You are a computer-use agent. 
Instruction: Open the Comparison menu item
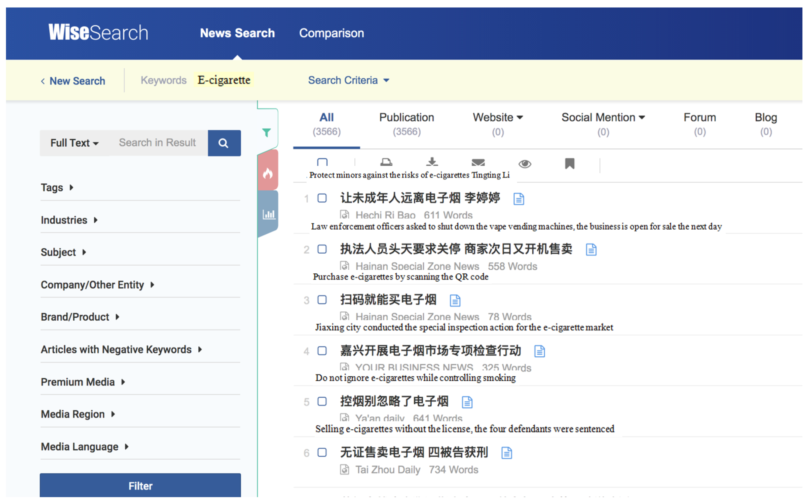pos(331,33)
